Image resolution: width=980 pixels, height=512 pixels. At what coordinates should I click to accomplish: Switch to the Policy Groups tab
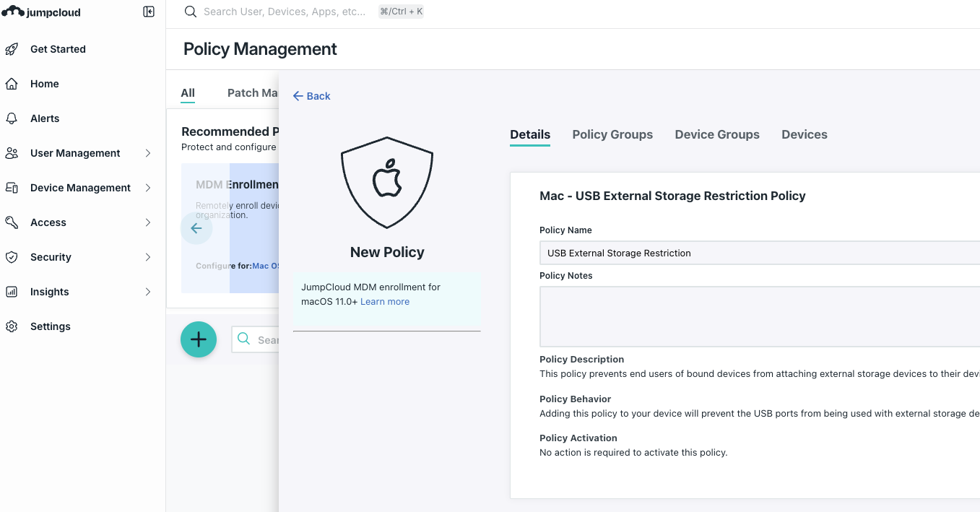click(612, 134)
